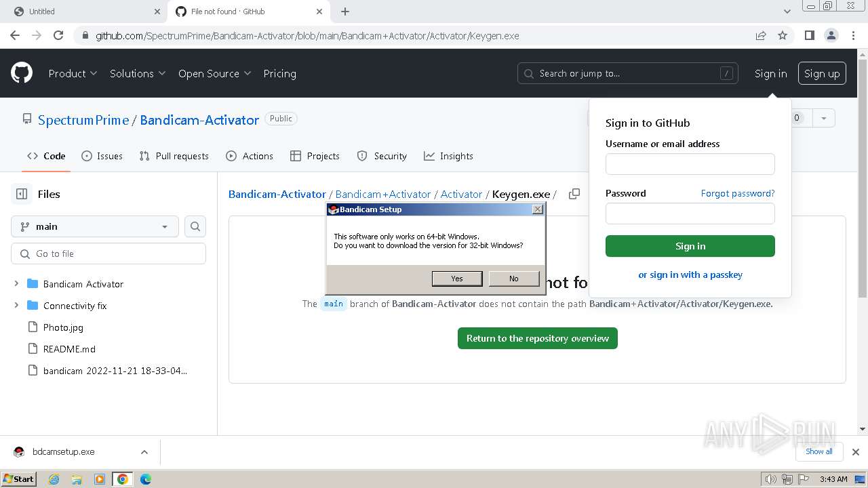Viewport: 868px width, 488px height.
Task: Click Sign up in the header
Action: (822, 73)
